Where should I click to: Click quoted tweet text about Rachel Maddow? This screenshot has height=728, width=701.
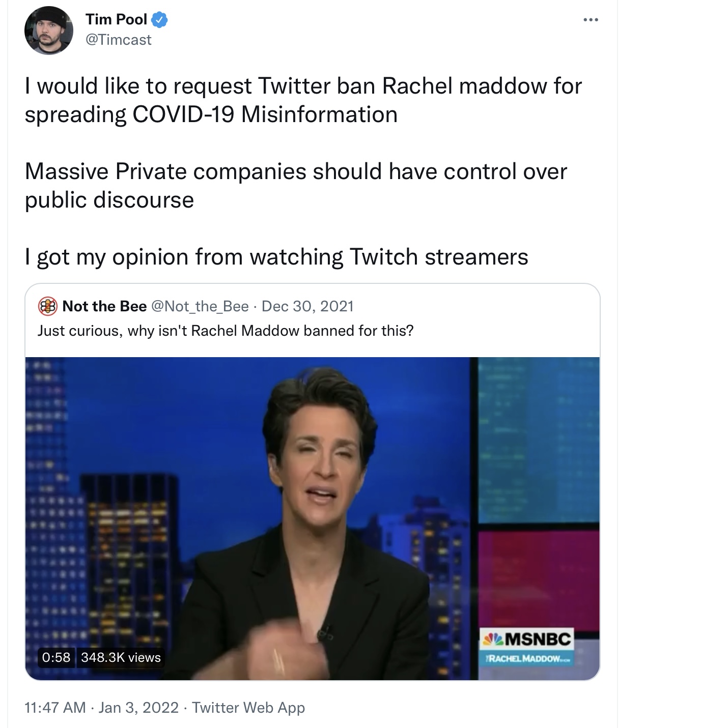pos(226,331)
